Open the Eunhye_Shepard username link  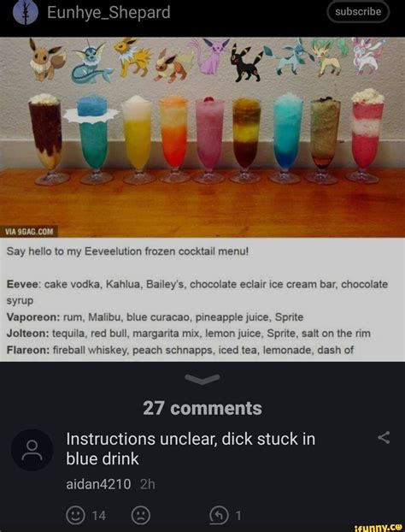tap(109, 13)
